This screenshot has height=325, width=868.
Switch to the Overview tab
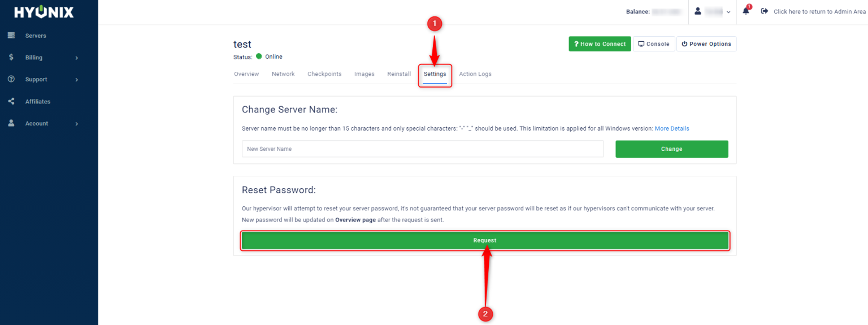click(246, 74)
